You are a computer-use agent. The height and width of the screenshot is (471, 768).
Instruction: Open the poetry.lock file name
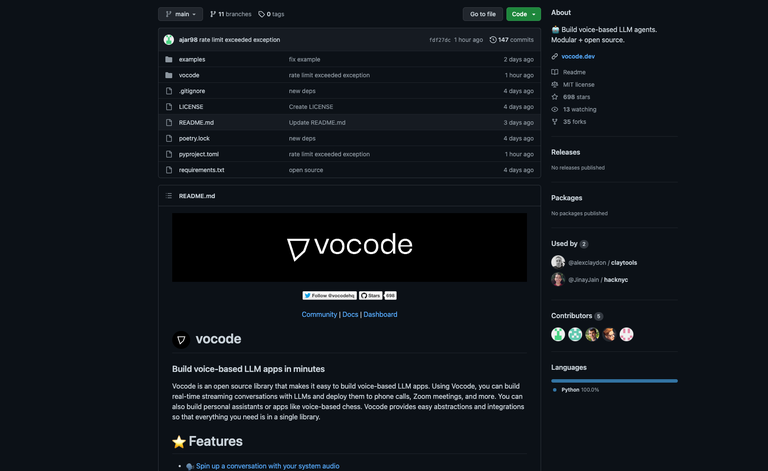[x=194, y=139]
